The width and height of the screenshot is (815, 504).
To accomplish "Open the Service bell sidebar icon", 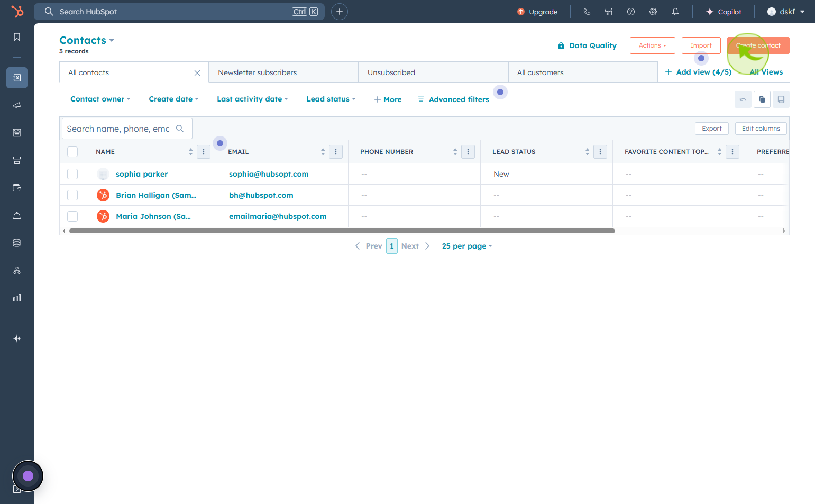I will tap(17, 215).
